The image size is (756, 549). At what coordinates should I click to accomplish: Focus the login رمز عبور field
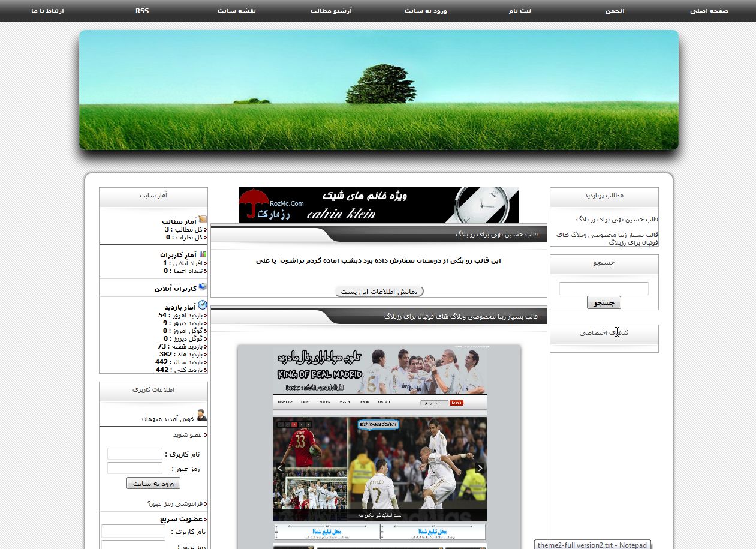coord(135,468)
